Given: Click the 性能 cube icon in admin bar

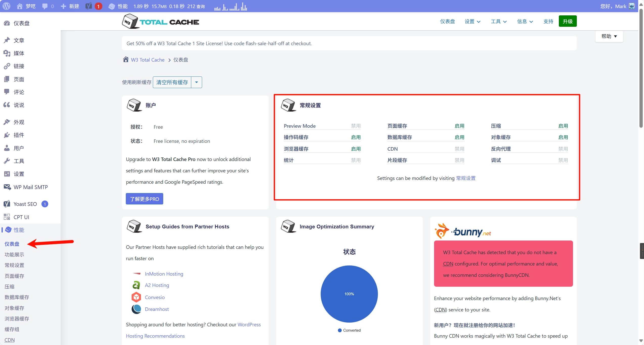Looking at the screenshot, I should click(111, 6).
